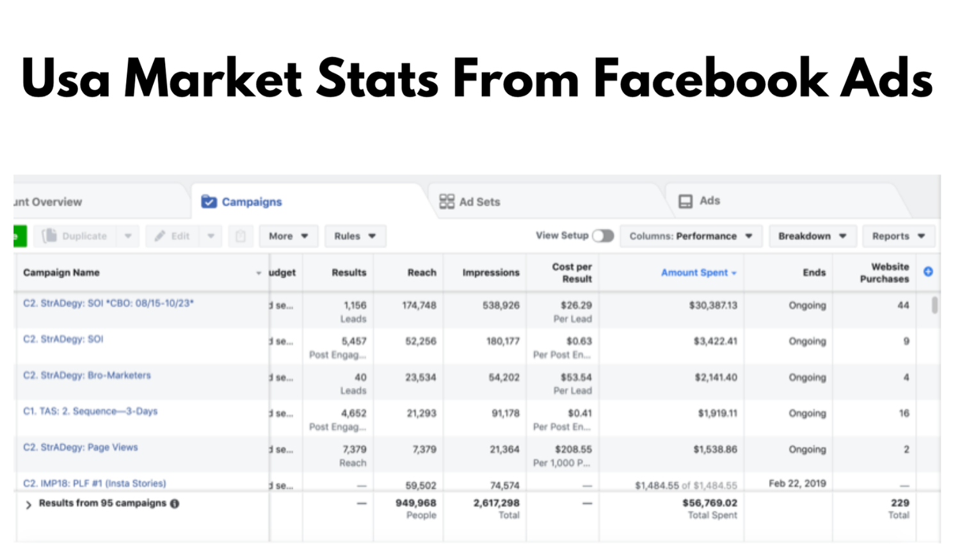Toggle the View Setup switch
The image size is (960, 560).
point(602,236)
